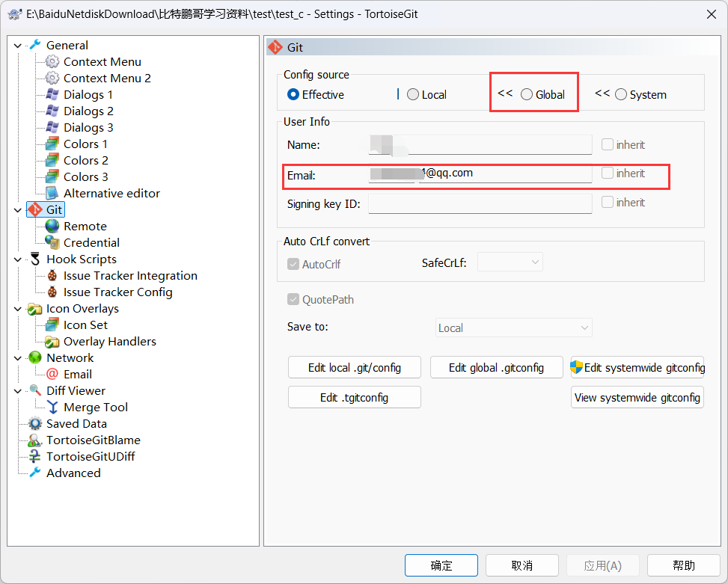Screen dimensions: 728x584
Task: Click the Edit local .git/config button
Action: 354,367
